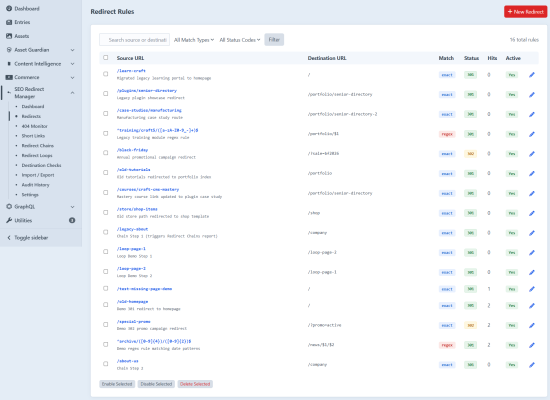Open the Import / Export submenu item
The height and width of the screenshot is (400, 550).
tap(38, 175)
